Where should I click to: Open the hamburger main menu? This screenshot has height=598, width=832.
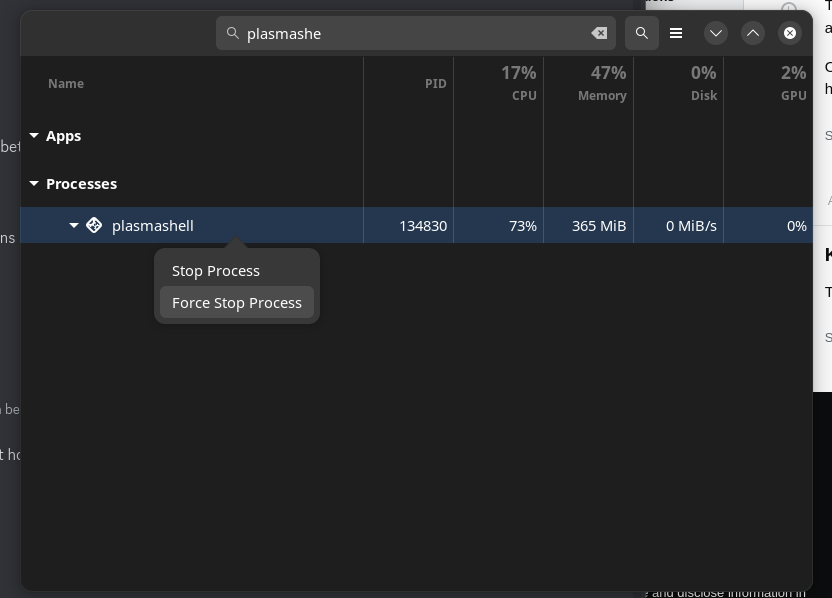676,33
